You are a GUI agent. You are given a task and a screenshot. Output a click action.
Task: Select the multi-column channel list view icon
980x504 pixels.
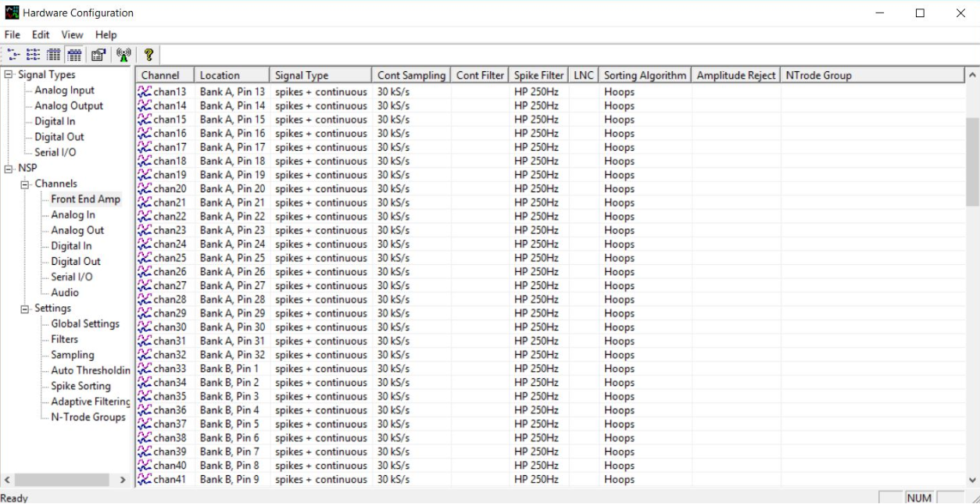(x=32, y=55)
